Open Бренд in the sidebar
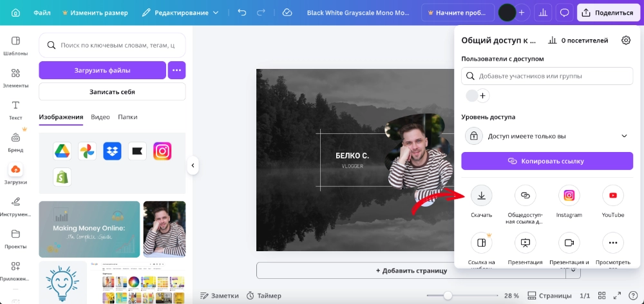The width and height of the screenshot is (644, 304). click(15, 142)
